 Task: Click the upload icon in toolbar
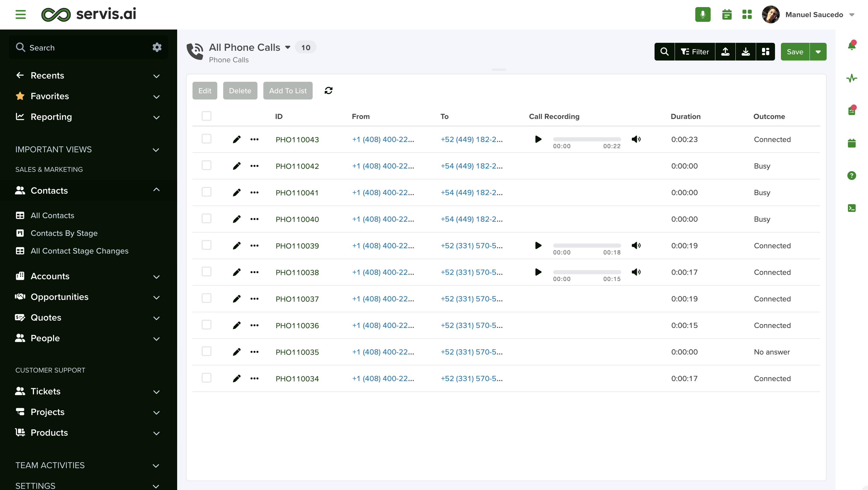tap(725, 52)
